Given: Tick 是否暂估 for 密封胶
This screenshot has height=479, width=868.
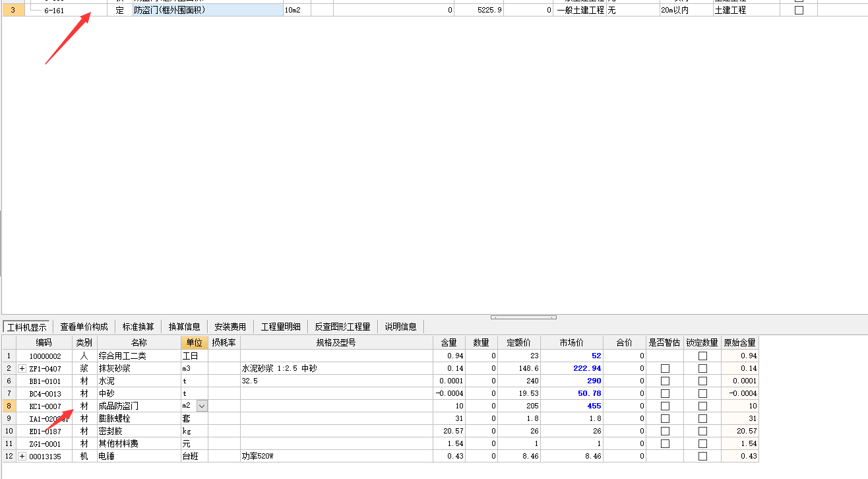Looking at the screenshot, I should pos(665,431).
